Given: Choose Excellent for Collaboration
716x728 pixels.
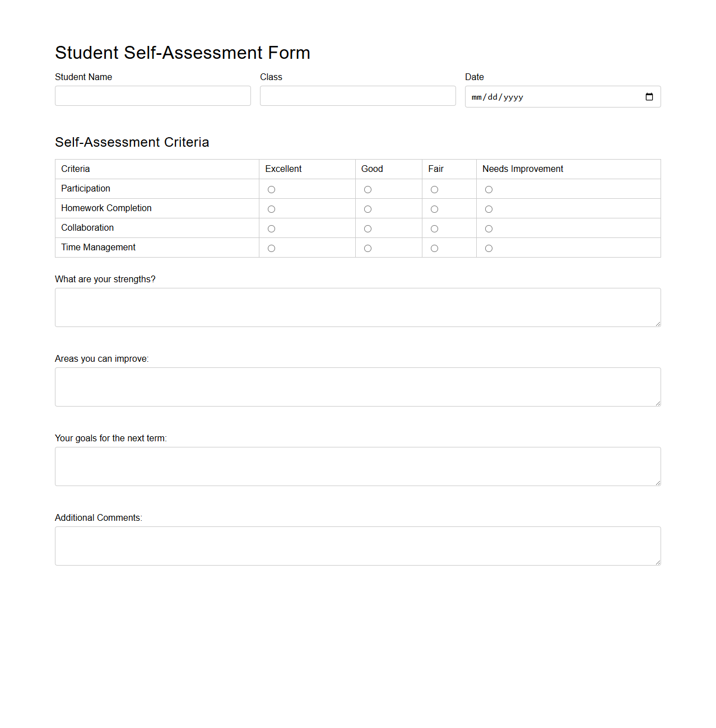Looking at the screenshot, I should [271, 228].
